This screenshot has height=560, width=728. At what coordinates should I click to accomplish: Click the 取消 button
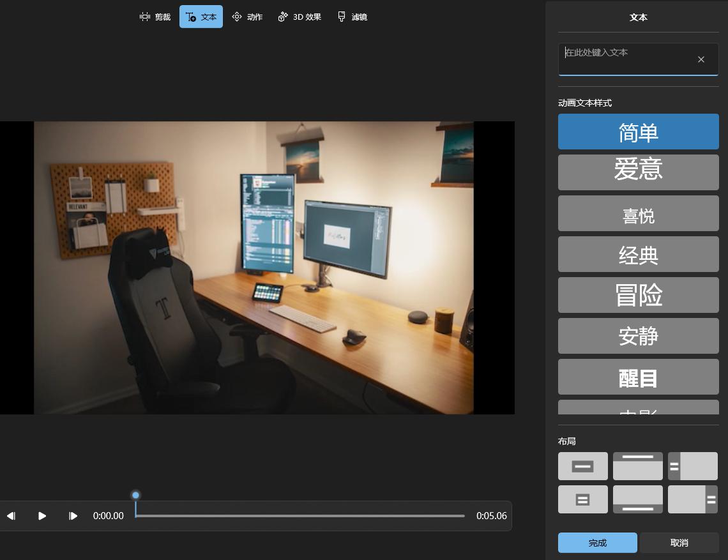coord(679,543)
